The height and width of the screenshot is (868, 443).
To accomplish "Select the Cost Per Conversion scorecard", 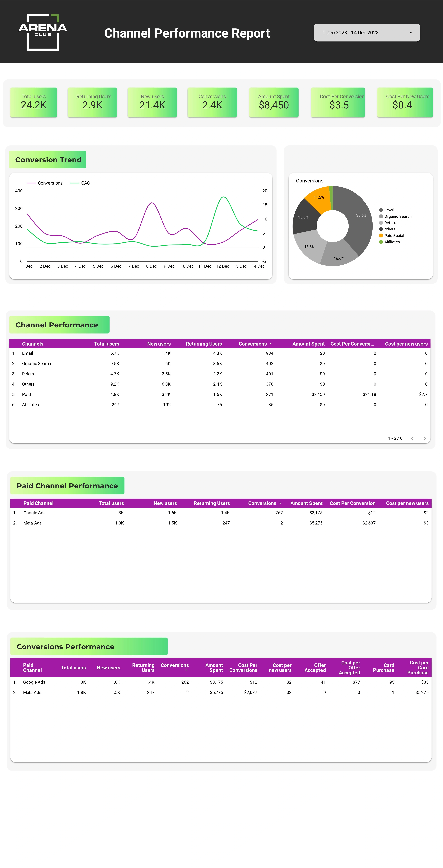I will coord(338,102).
